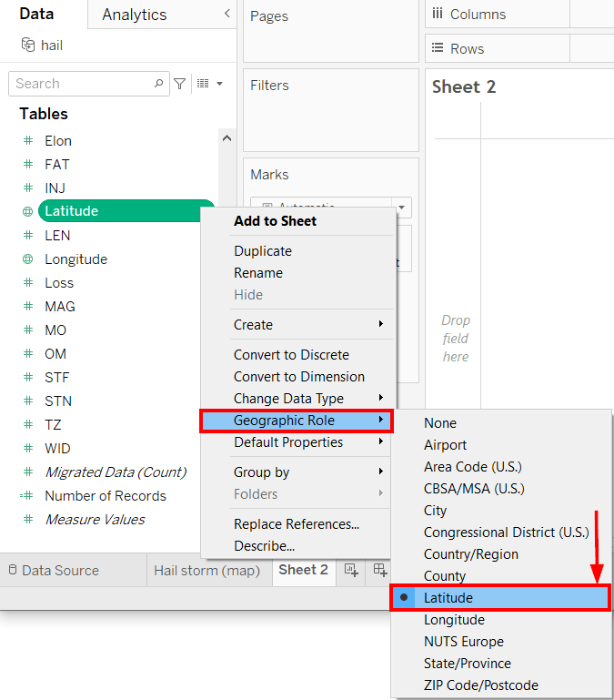Image resolution: width=614 pixels, height=700 pixels.
Task: Click the calculated icon beside Number of Records
Action: coord(26,495)
